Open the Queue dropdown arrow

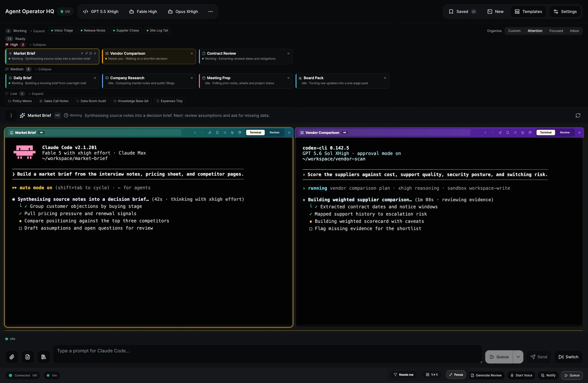[518, 357]
